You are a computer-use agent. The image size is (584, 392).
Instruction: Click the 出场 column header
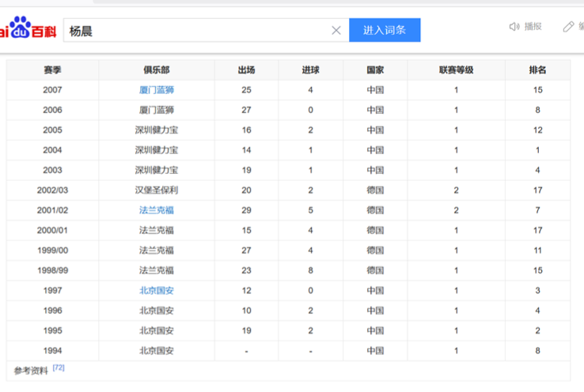click(247, 70)
